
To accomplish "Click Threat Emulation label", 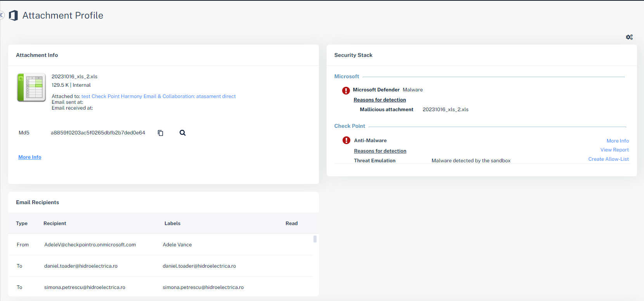I will 375,161.
